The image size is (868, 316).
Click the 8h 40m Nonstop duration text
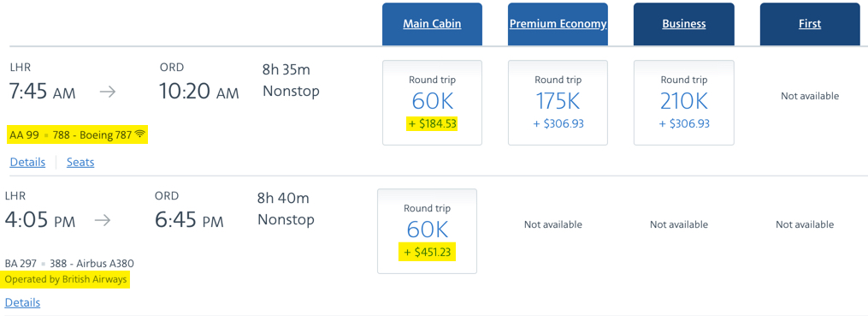pyautogui.click(x=286, y=209)
